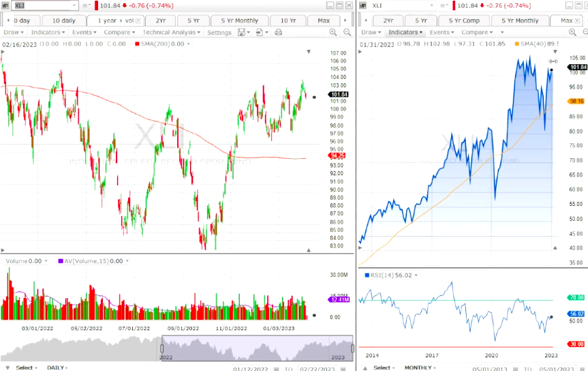
Task: Switch to the left panel '5 Yr' tab
Action: pyautogui.click(x=194, y=20)
